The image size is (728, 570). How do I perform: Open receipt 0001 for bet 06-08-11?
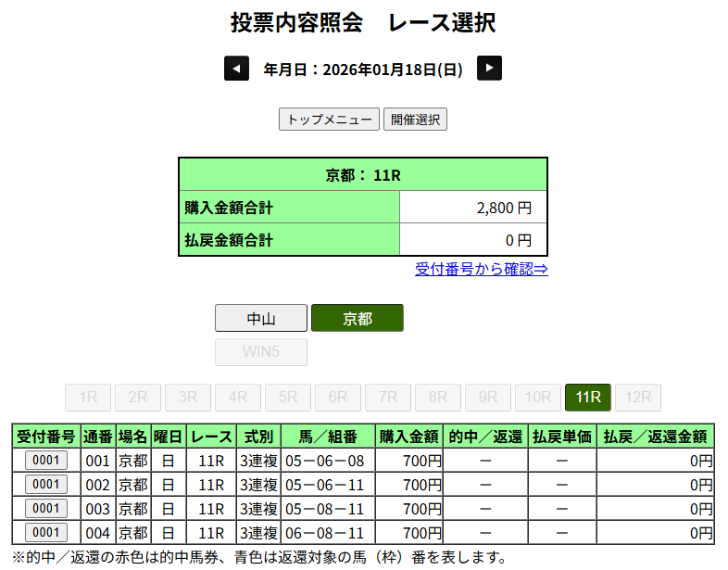point(46,532)
